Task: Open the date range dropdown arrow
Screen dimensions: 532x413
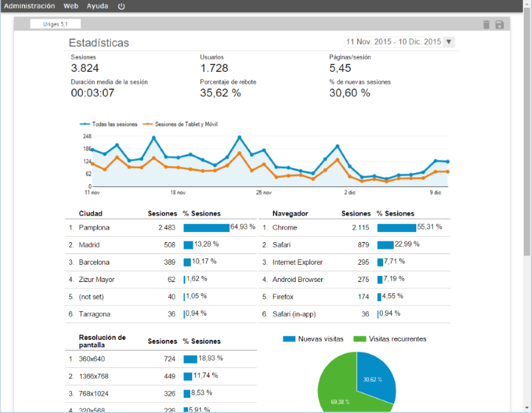Action: [449, 42]
